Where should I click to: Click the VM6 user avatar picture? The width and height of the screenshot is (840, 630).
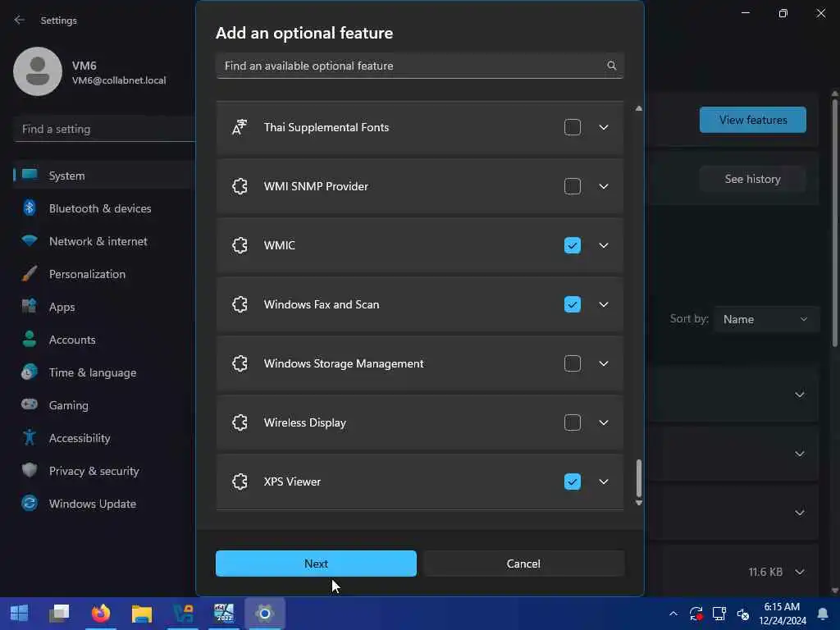(x=38, y=71)
